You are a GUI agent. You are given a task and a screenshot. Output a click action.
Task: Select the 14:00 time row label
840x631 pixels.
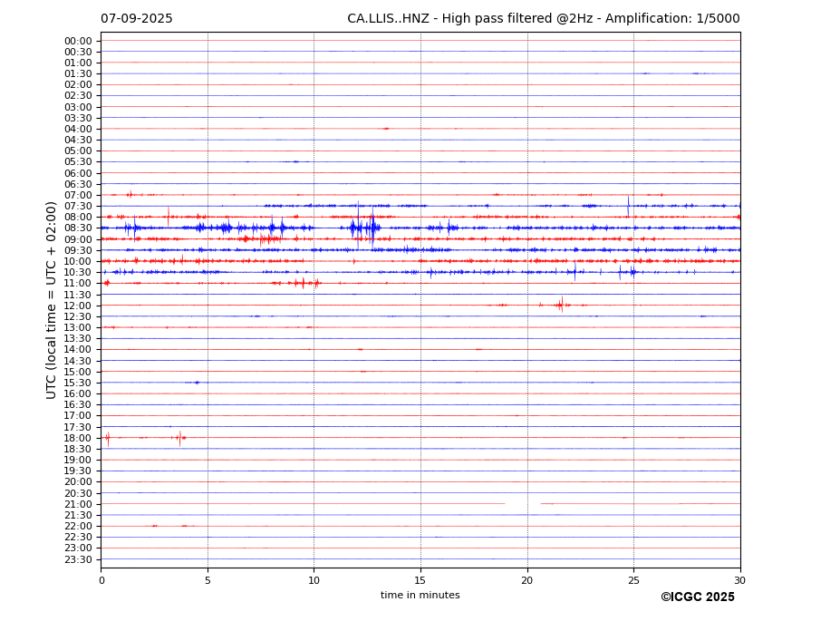pyautogui.click(x=78, y=350)
